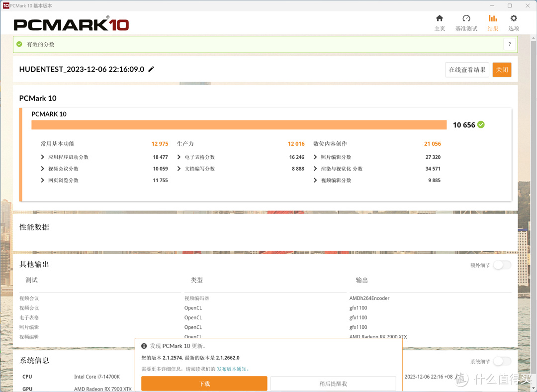Click the question mark help button
Image resolution: width=537 pixels, height=392 pixels.
tap(510, 44)
